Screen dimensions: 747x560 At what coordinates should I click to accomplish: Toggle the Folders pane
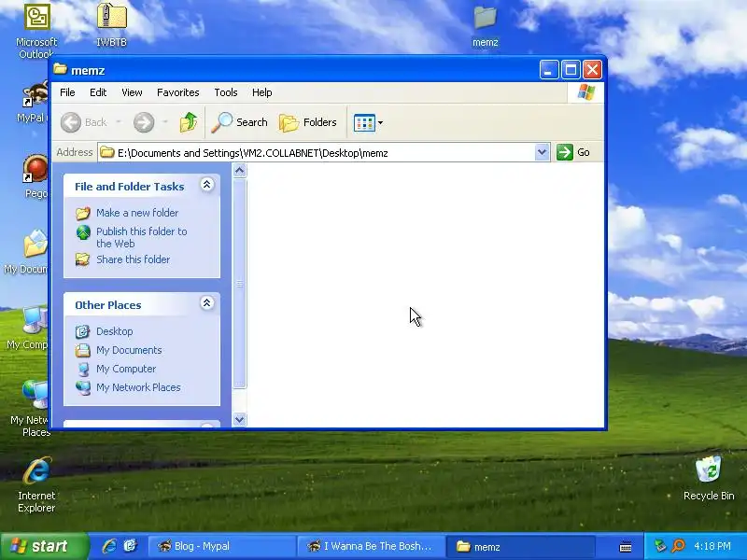click(308, 122)
